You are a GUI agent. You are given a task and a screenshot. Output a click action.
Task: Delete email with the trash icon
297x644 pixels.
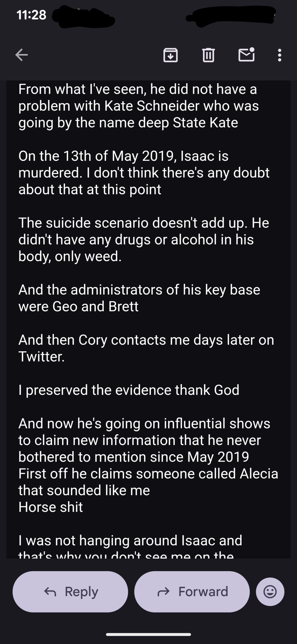pyautogui.click(x=208, y=55)
